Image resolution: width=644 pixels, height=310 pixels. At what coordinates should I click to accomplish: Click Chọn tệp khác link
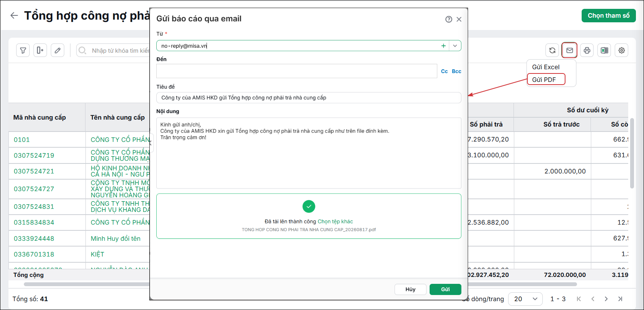pos(335,222)
